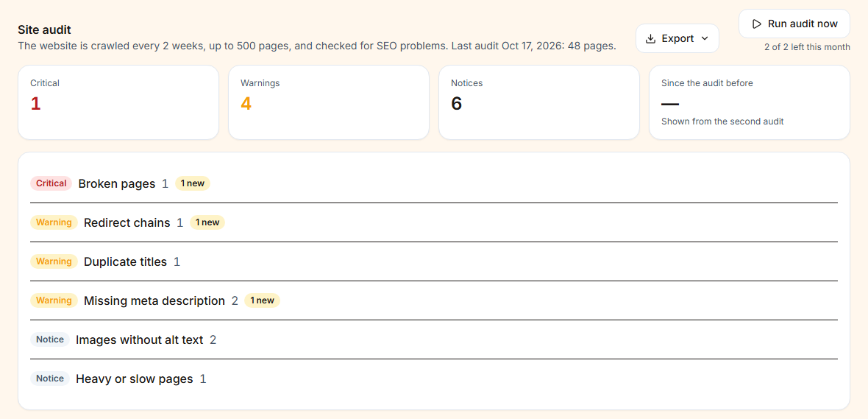Open the Critical summary card
The width and height of the screenshot is (868, 419).
(x=118, y=102)
